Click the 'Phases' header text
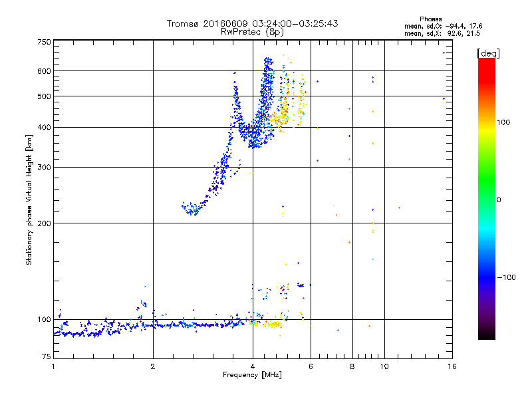 430,19
